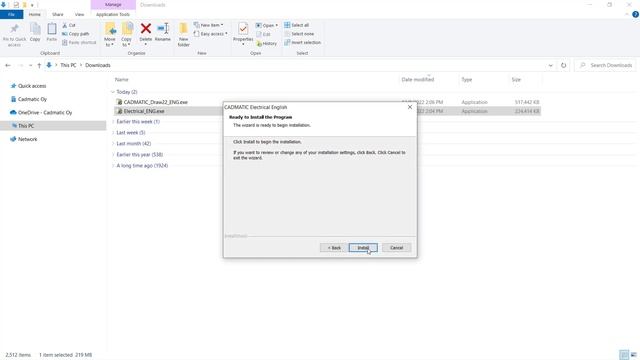640x360 pixels.
Task: Sort by Date modified column header
Action: 418,80
